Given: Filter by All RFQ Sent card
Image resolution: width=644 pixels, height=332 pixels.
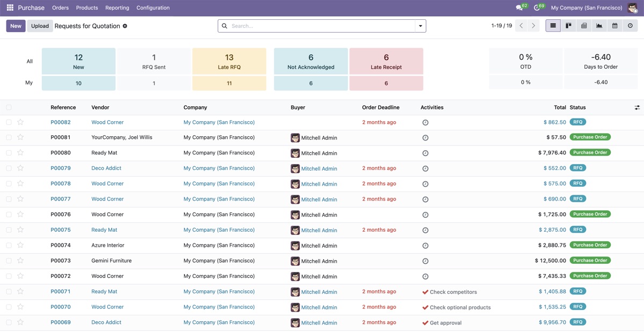Looking at the screenshot, I should point(154,61).
